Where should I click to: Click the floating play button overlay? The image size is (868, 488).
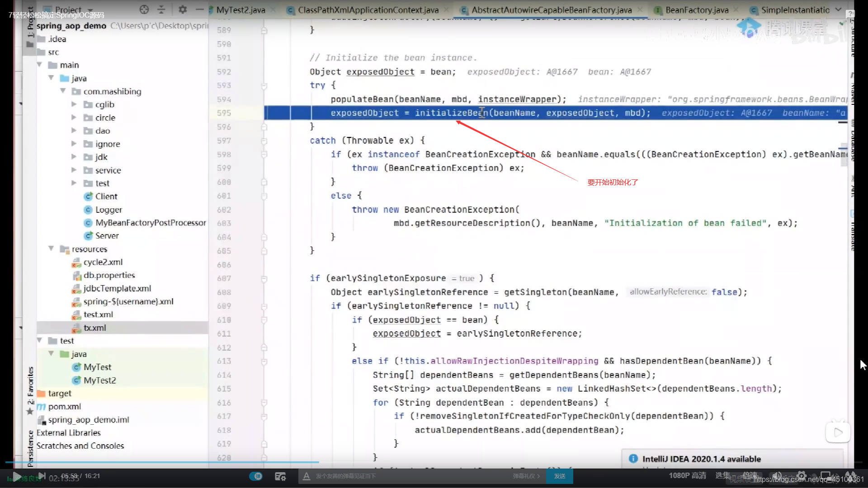(x=838, y=432)
